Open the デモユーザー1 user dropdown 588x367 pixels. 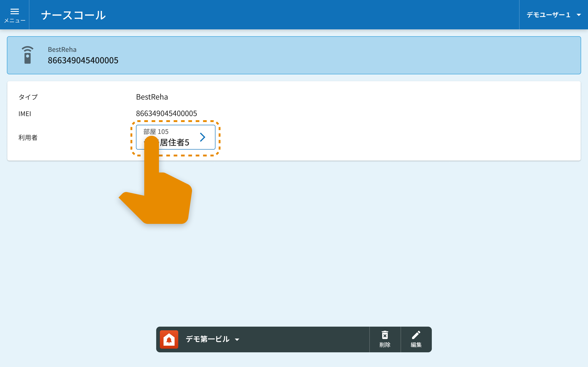point(548,15)
